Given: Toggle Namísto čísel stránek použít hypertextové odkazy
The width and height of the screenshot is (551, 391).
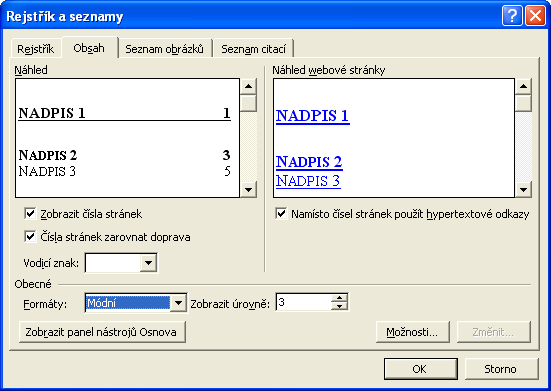Looking at the screenshot, I should [x=281, y=214].
